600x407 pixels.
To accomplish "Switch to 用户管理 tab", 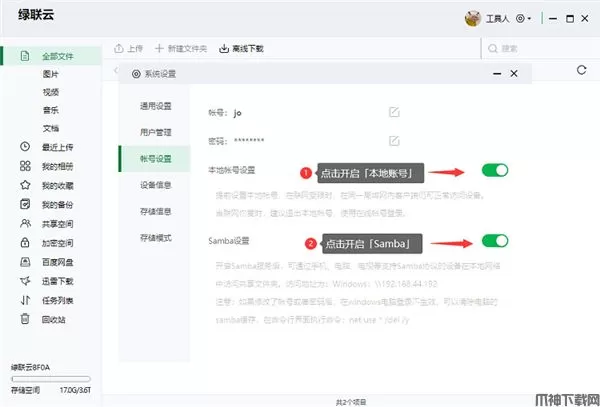I will [155, 132].
